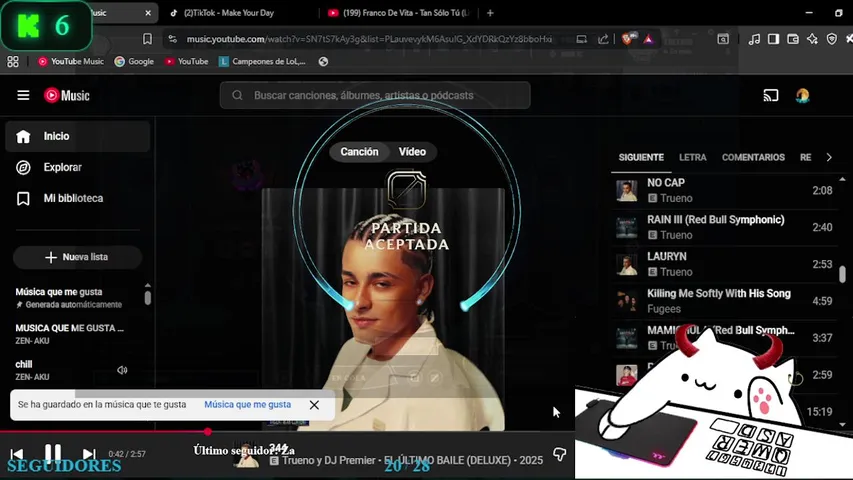853x480 pixels.
Task: Open the chill playlist
Action: tap(60, 370)
